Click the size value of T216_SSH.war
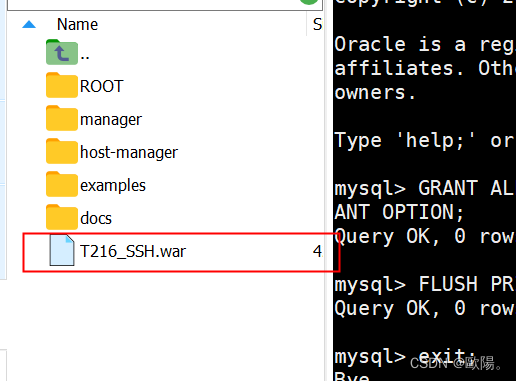This screenshot has height=381, width=516. point(318,251)
